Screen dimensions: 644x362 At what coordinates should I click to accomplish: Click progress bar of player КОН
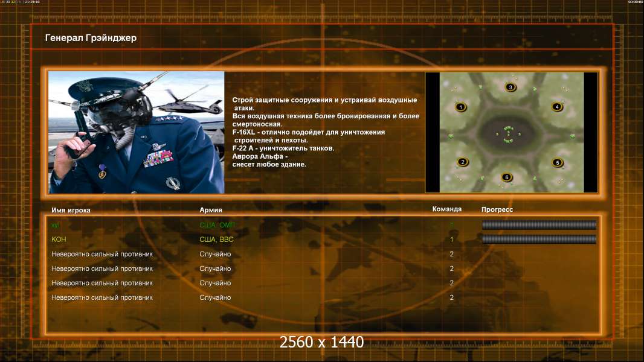pos(539,240)
